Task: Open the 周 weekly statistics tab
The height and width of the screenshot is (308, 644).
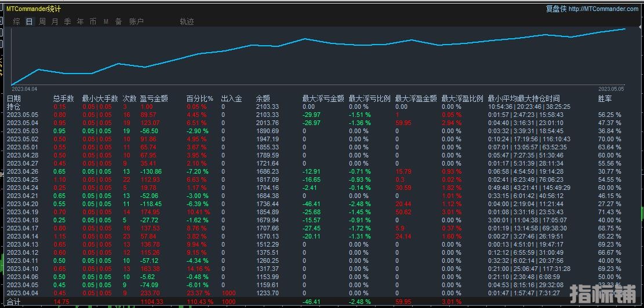Action: [x=42, y=22]
